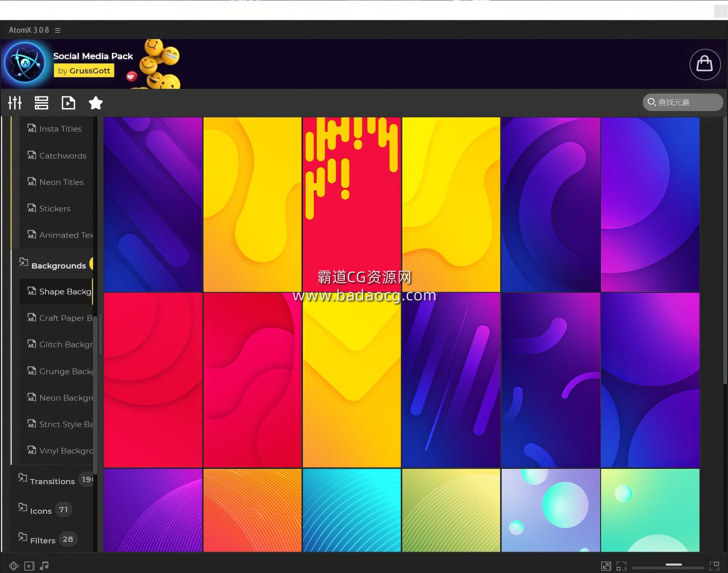This screenshot has height=573, width=728.
Task: Expand the Icons group
Action: 52,510
